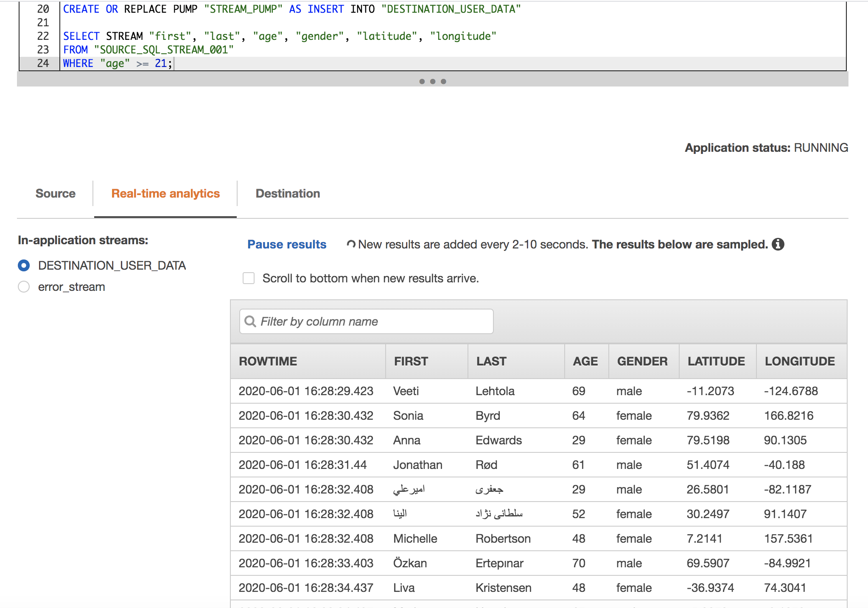Image resolution: width=868 pixels, height=608 pixels.
Task: Open the Destination tab
Action: pyautogui.click(x=288, y=193)
